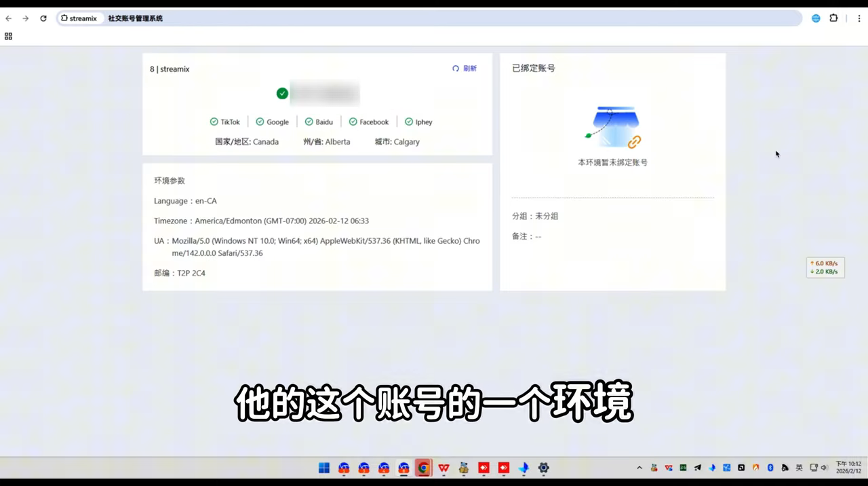Click the Language：en-CA line

pyautogui.click(x=185, y=201)
